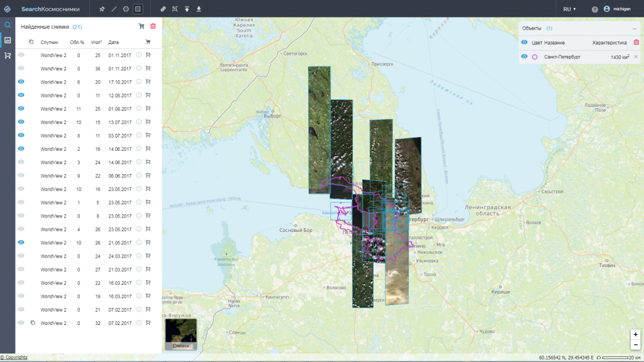Viewport: 644px width, 362px height.
Task: Delete all found images with red trash icon
Action: [153, 26]
